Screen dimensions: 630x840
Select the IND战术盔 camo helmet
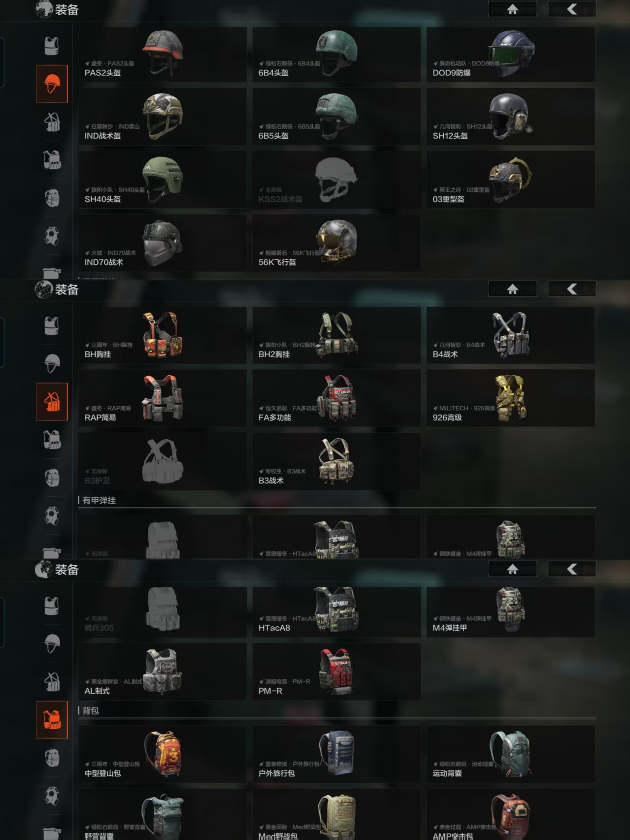tap(163, 117)
